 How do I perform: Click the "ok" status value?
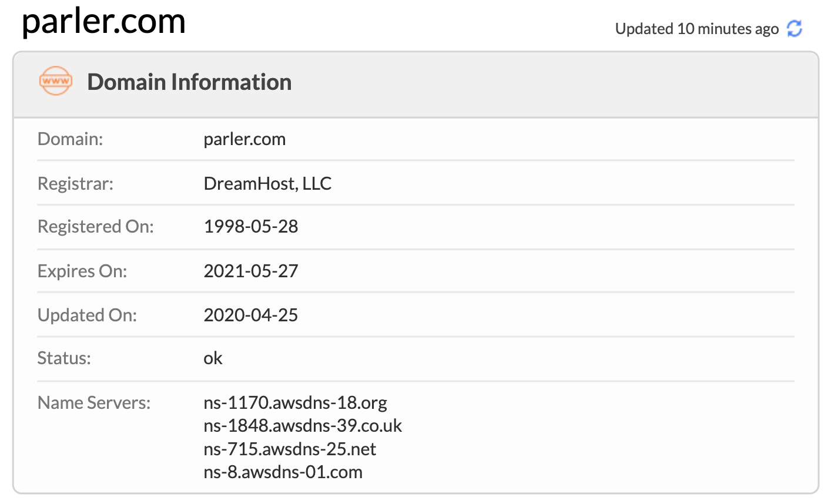pyautogui.click(x=213, y=358)
